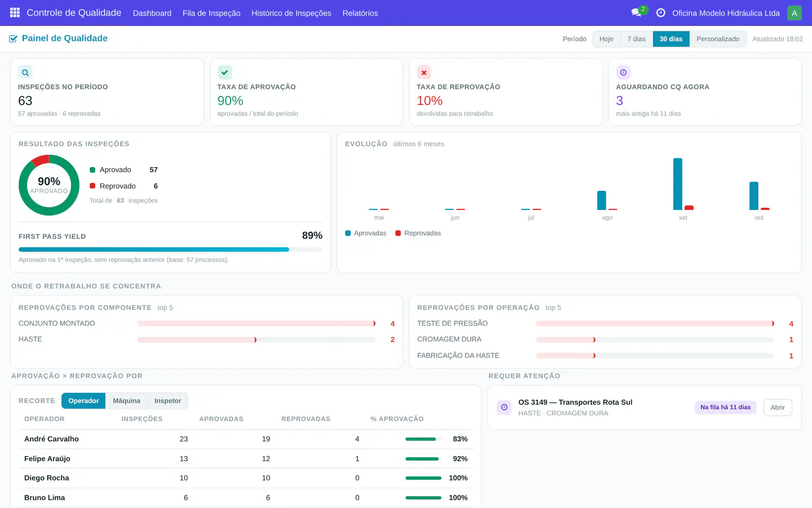The height and width of the screenshot is (508, 812).
Task: Open the Relatórios menu
Action: pyautogui.click(x=360, y=13)
